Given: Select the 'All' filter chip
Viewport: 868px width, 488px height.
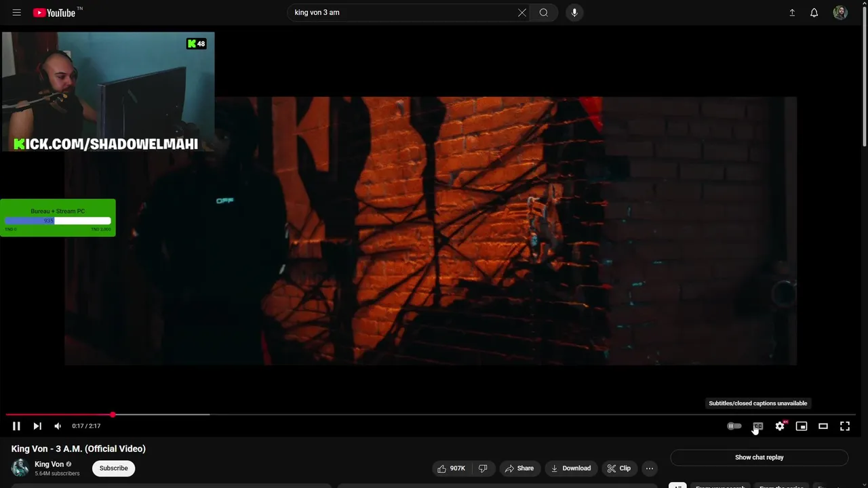Looking at the screenshot, I should (x=677, y=486).
